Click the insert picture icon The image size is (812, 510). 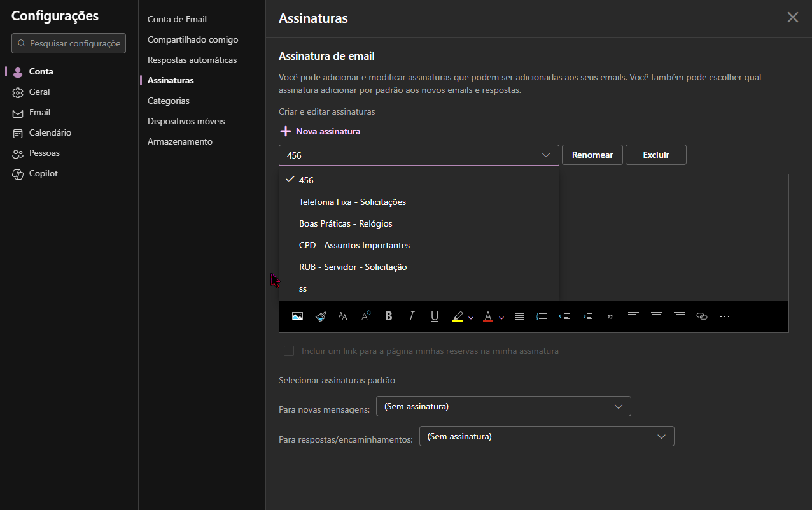297,316
